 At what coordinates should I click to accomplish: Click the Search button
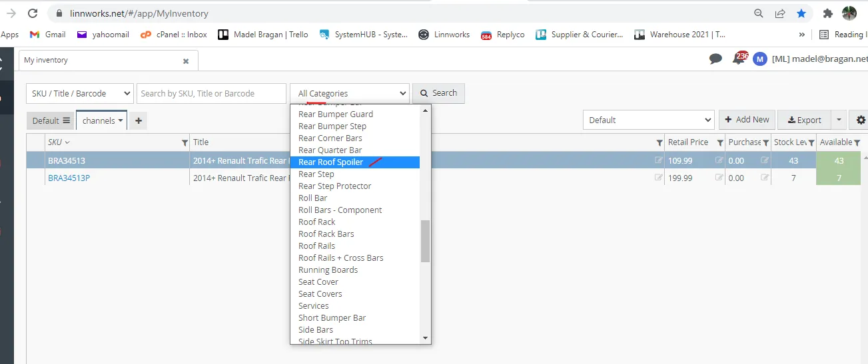438,93
